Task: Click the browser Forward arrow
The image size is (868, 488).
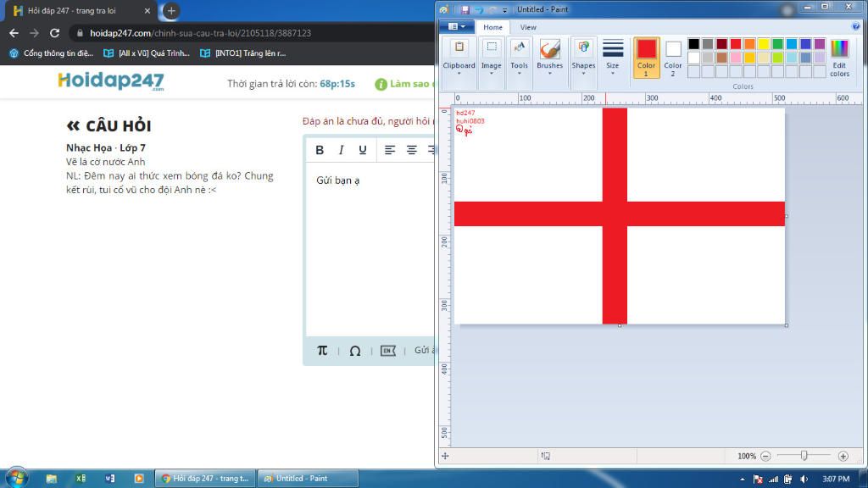Action: pos(34,33)
